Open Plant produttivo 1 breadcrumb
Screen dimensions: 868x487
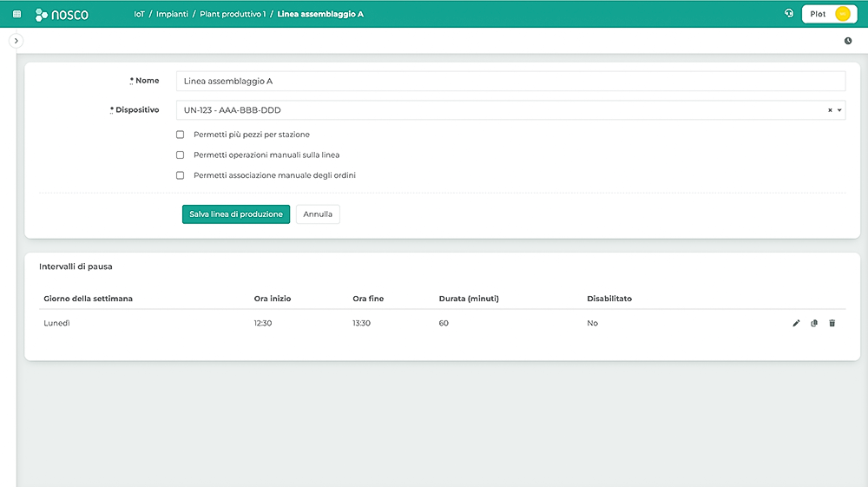tap(233, 14)
